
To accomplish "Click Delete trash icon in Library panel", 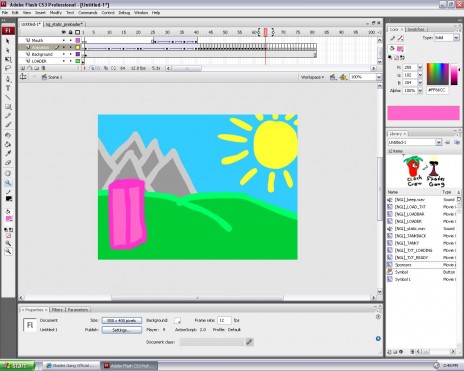I will coord(412,352).
